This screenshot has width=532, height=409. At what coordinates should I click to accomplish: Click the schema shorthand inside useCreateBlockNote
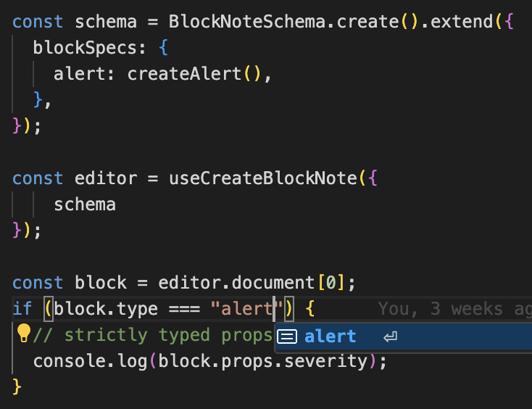pos(84,204)
